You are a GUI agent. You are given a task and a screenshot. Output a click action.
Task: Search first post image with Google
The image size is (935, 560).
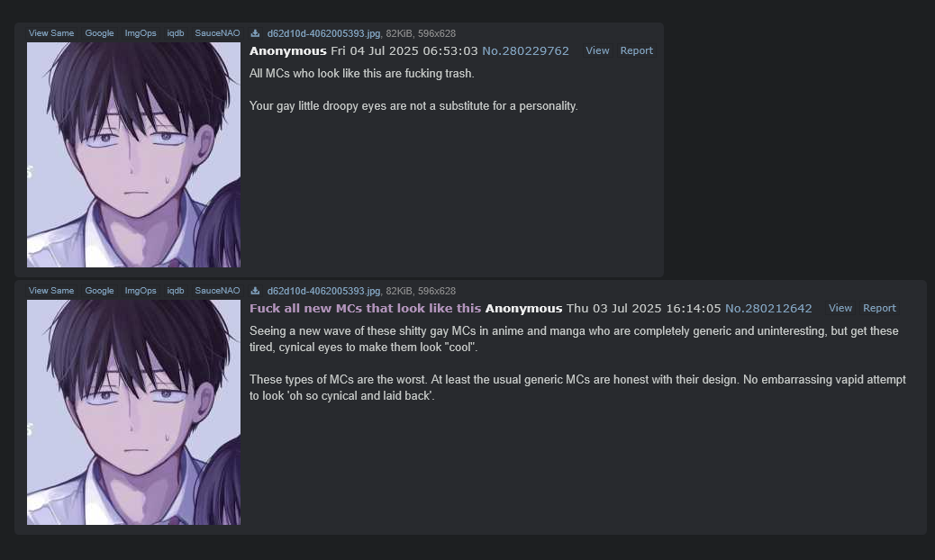coord(99,33)
